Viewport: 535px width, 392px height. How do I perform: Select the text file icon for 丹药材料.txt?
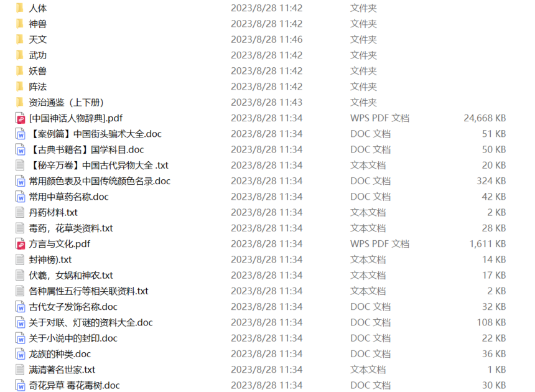[20, 213]
